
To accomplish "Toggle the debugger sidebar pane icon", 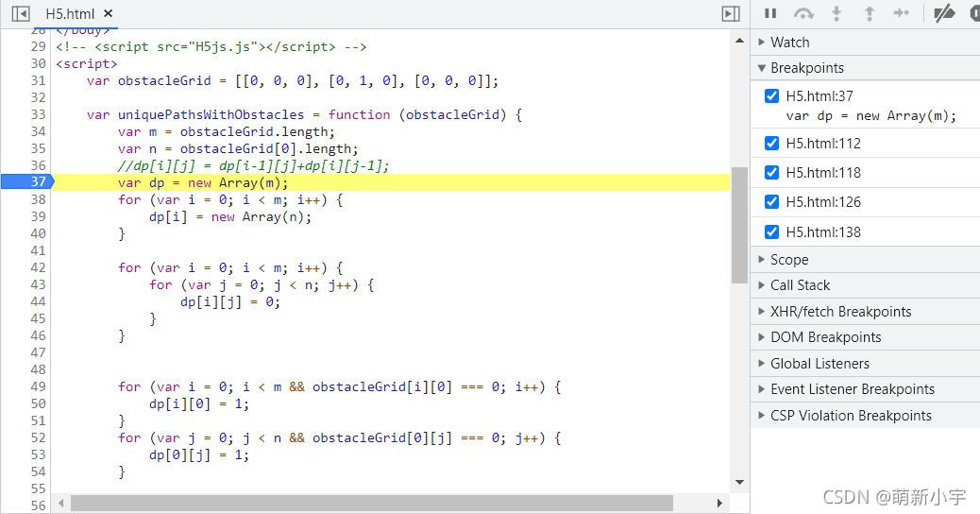I will pos(731,13).
